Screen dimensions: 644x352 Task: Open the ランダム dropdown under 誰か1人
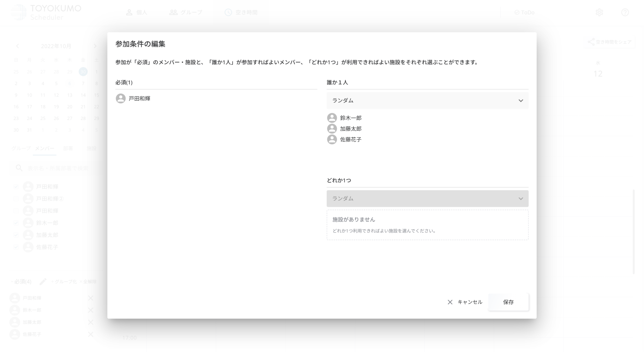tap(427, 101)
